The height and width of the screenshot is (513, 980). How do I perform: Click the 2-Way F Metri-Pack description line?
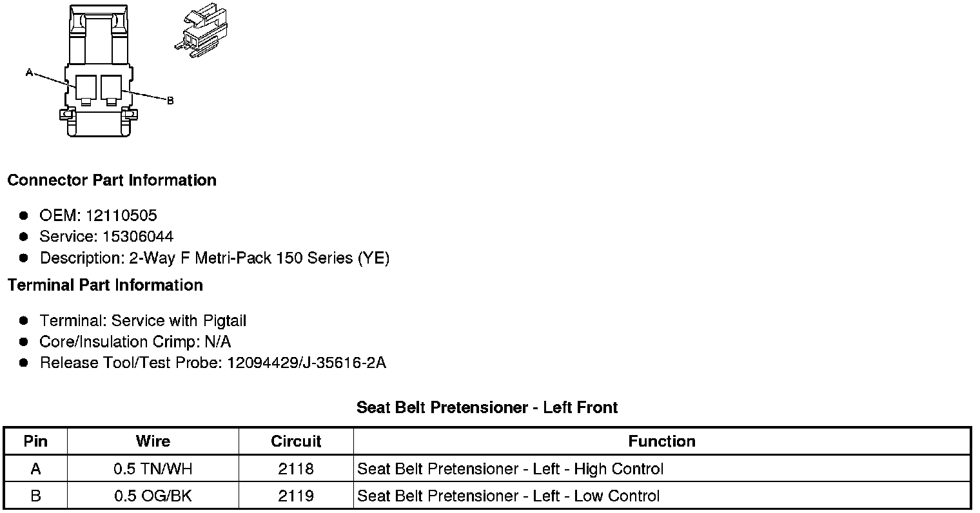point(215,258)
